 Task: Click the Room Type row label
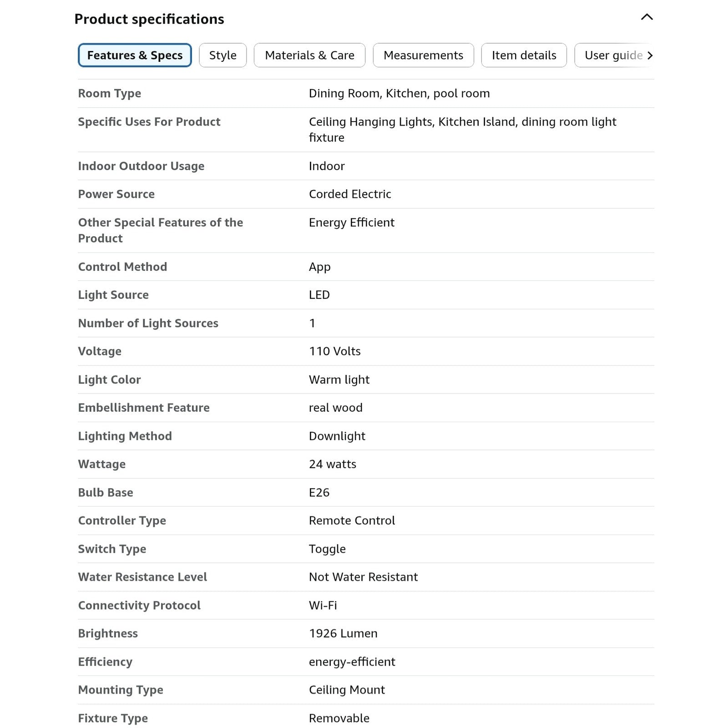tap(110, 93)
